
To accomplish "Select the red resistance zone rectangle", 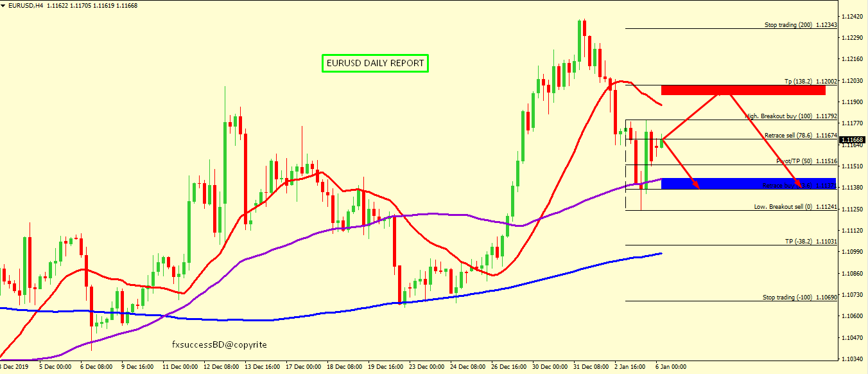I will 743,90.
